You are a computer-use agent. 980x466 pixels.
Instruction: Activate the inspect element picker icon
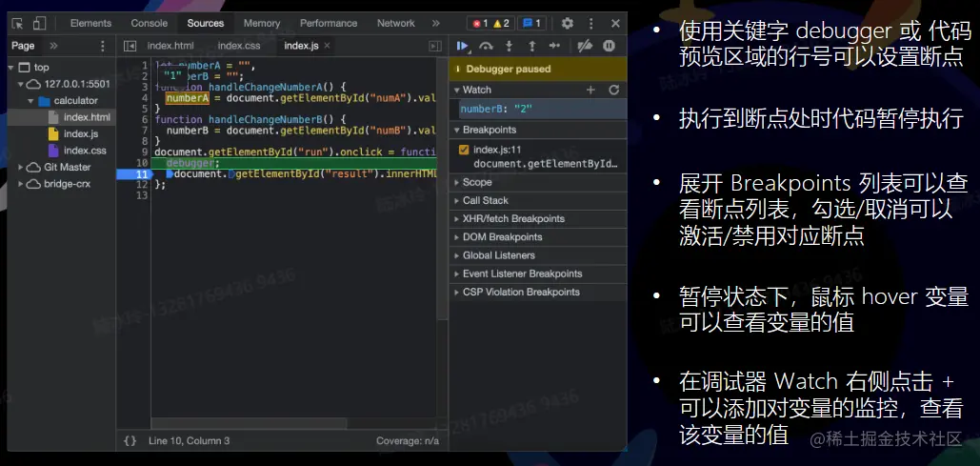point(17,23)
